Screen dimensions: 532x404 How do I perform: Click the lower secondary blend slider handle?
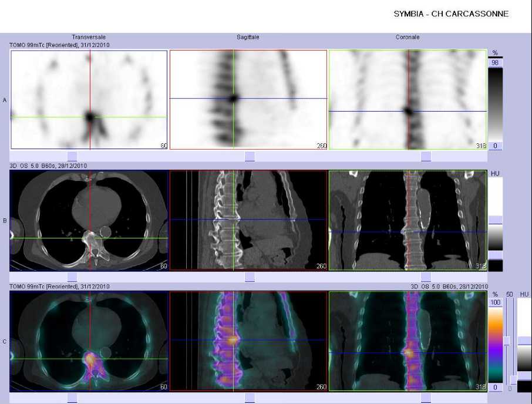click(514, 380)
